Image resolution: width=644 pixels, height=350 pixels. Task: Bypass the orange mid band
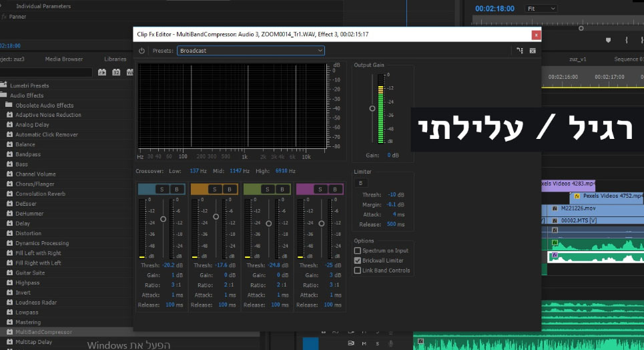coord(229,190)
